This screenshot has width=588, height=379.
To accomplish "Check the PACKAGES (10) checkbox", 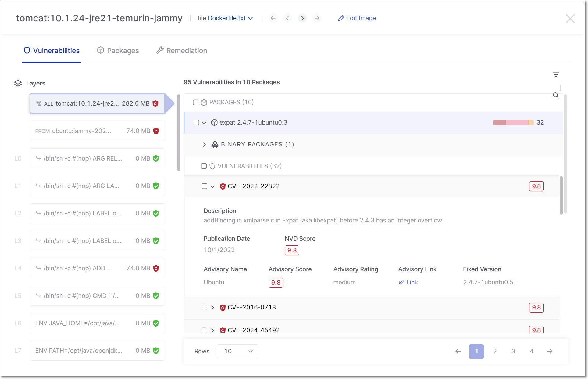I will (196, 103).
